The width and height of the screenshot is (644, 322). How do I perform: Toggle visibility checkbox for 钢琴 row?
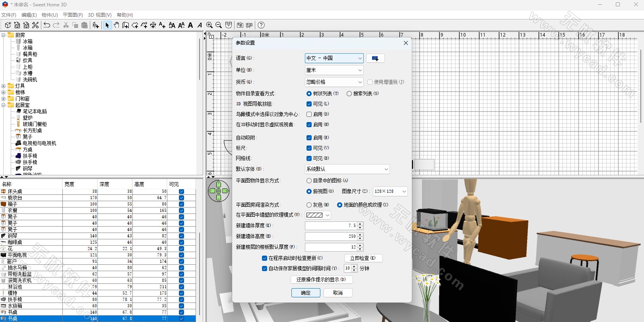pyautogui.click(x=181, y=236)
